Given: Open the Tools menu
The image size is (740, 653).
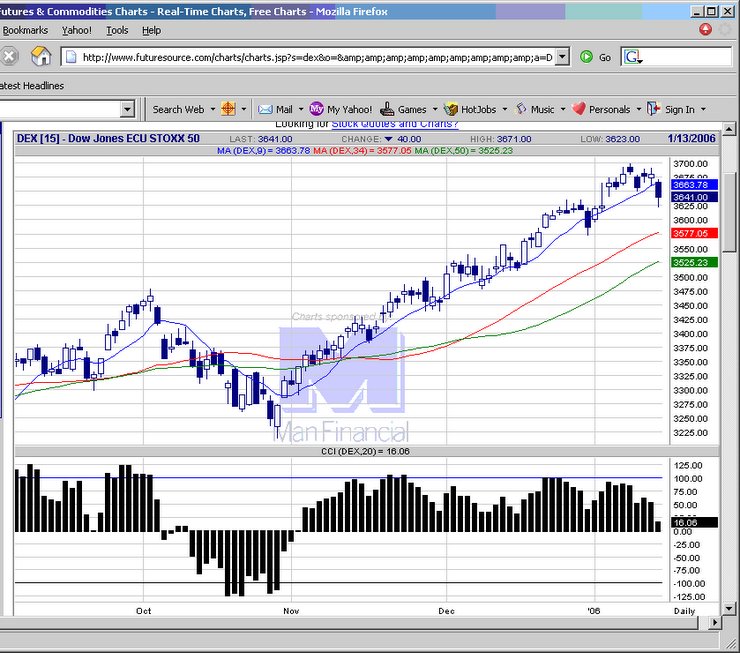Looking at the screenshot, I should (x=117, y=30).
